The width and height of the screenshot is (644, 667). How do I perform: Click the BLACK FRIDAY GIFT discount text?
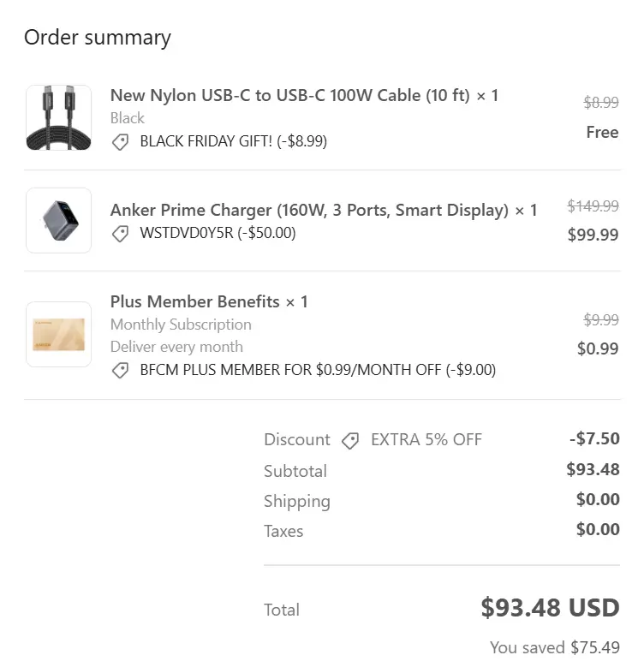click(233, 141)
